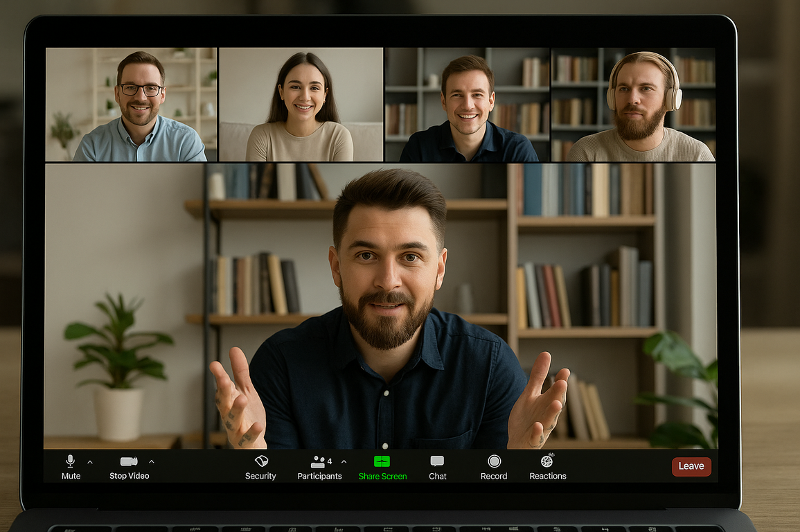The height and width of the screenshot is (532, 800).
Task: Open the Security shield icon
Action: (x=261, y=461)
